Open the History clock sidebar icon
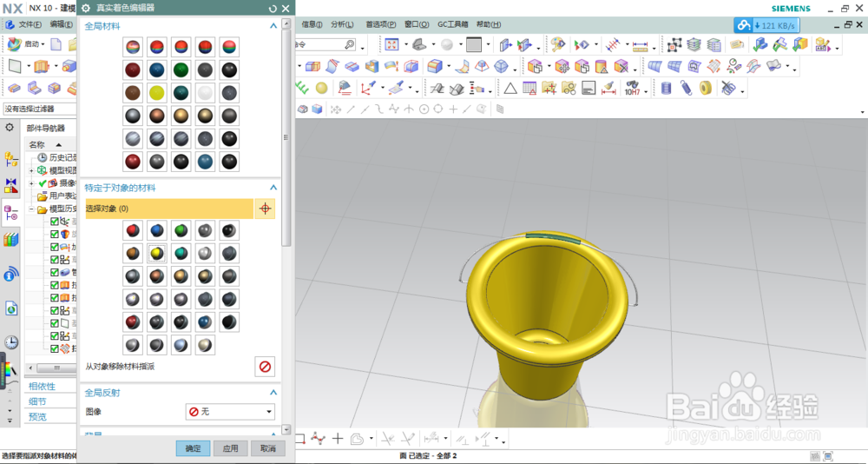The height and width of the screenshot is (464, 868). (11, 342)
